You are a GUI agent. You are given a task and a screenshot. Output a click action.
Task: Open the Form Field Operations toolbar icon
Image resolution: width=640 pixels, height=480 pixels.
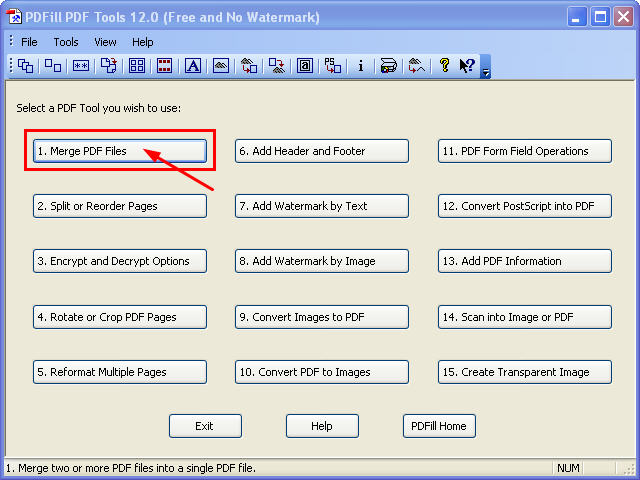pos(304,65)
